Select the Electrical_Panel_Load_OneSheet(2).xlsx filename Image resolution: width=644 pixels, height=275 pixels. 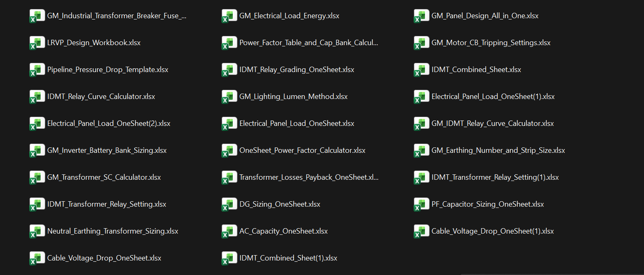pos(109,123)
